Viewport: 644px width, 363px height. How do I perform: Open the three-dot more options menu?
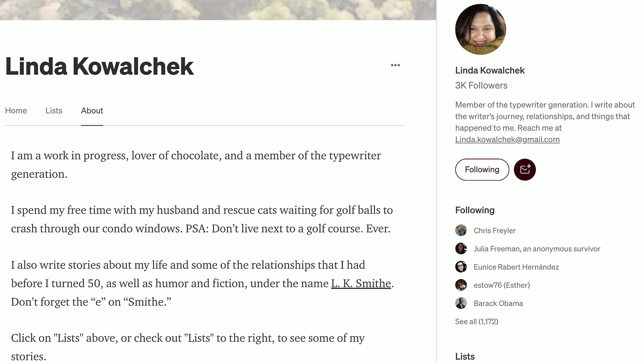tap(395, 65)
